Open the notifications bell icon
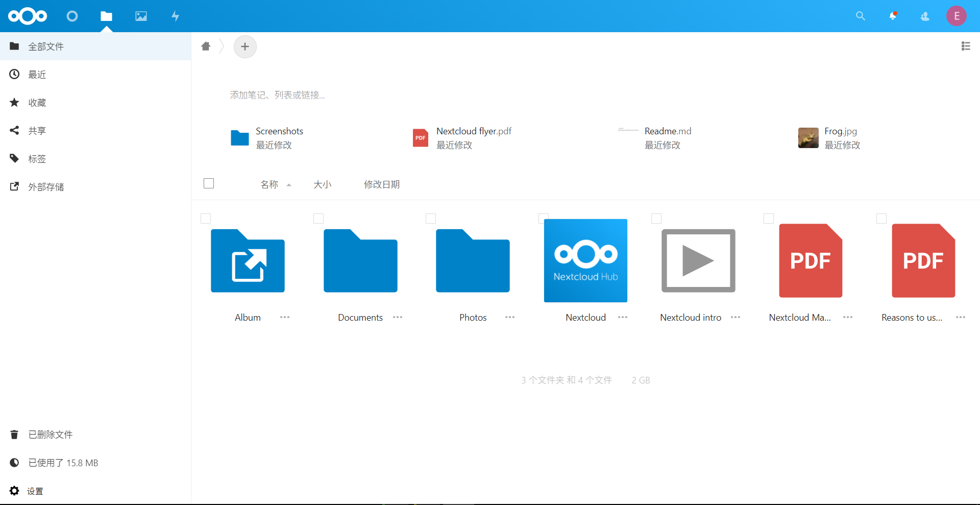 [893, 16]
